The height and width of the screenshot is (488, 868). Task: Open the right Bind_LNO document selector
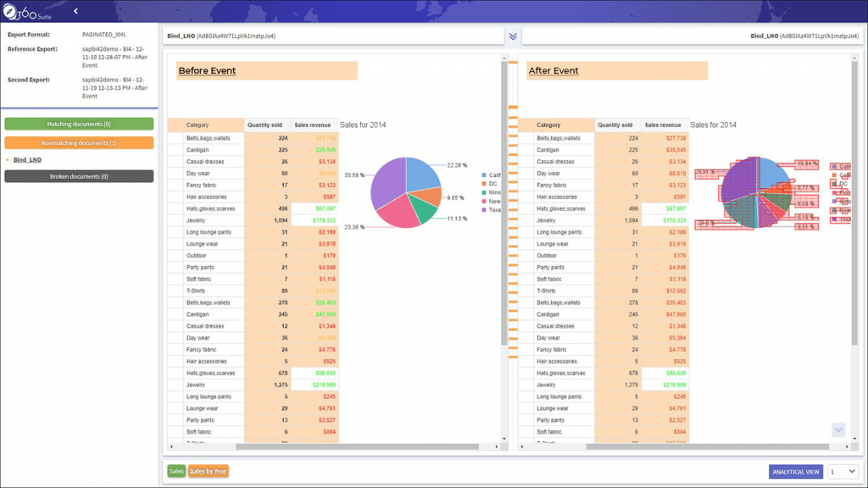693,36
